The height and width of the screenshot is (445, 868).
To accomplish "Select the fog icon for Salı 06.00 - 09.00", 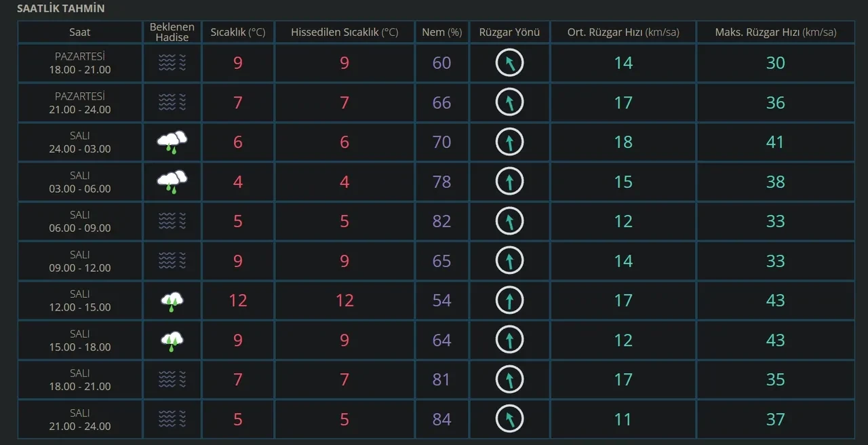I will (172, 221).
